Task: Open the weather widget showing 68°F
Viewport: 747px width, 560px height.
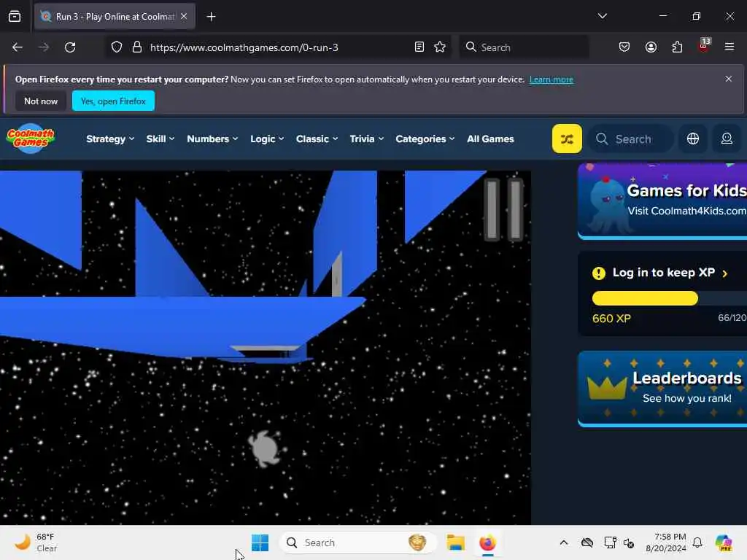Action: [36, 542]
